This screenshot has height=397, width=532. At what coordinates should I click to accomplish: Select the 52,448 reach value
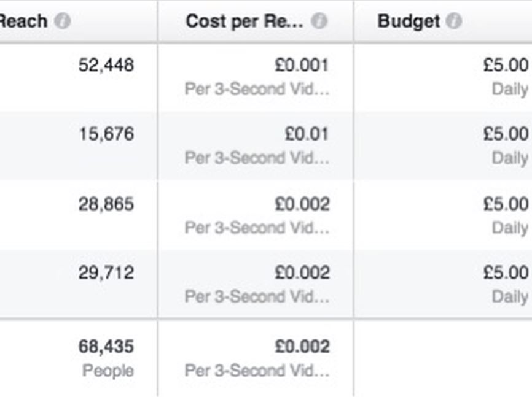coord(106,65)
